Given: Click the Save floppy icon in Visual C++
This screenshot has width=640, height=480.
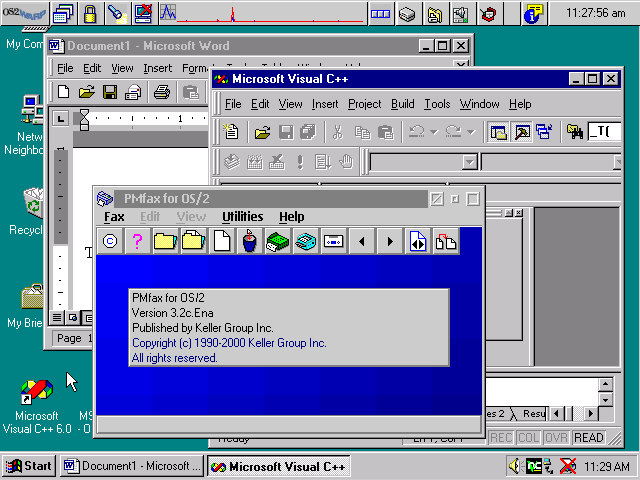Looking at the screenshot, I should (x=286, y=132).
